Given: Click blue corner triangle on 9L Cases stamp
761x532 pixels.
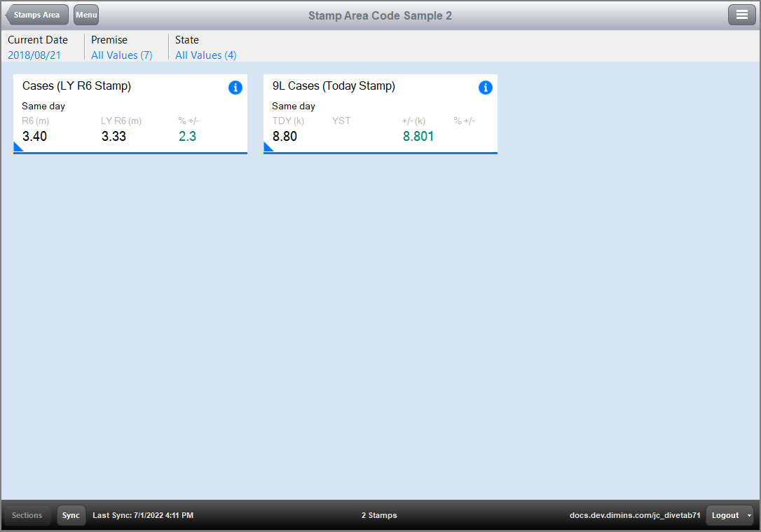Looking at the screenshot, I should tap(268, 147).
